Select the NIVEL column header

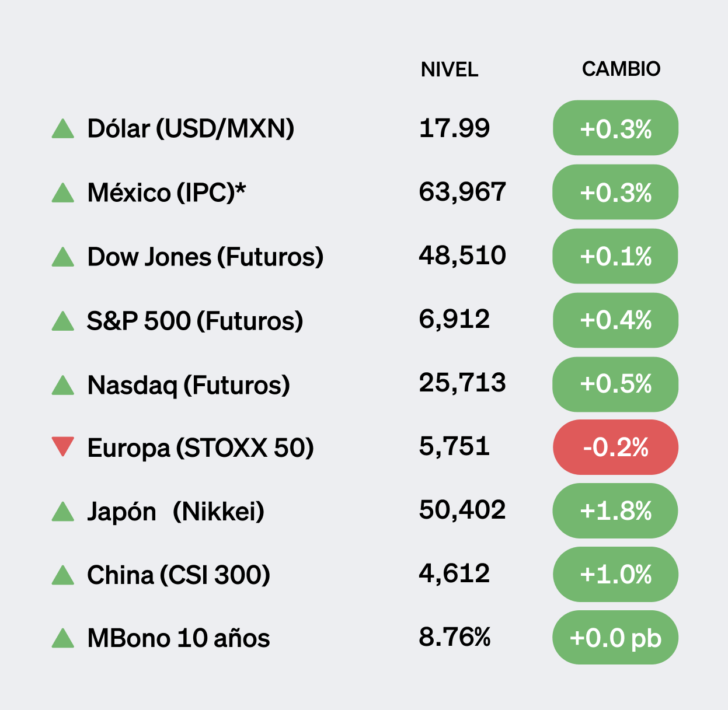(x=450, y=69)
